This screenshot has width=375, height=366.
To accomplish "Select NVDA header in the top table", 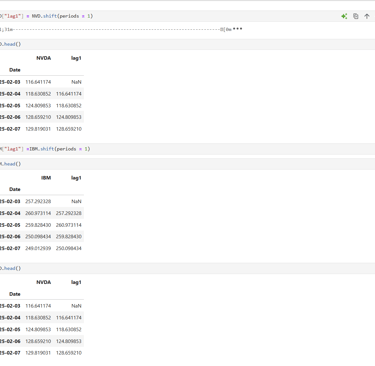I will point(44,58).
